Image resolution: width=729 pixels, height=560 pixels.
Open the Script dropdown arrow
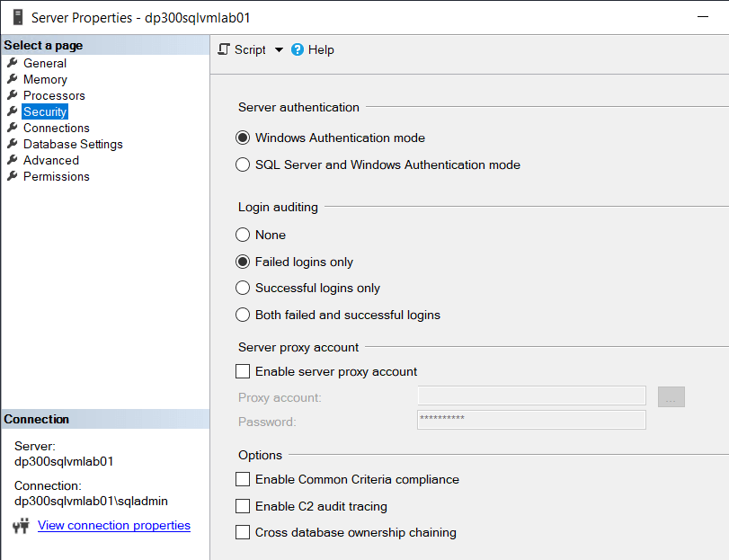tap(279, 50)
